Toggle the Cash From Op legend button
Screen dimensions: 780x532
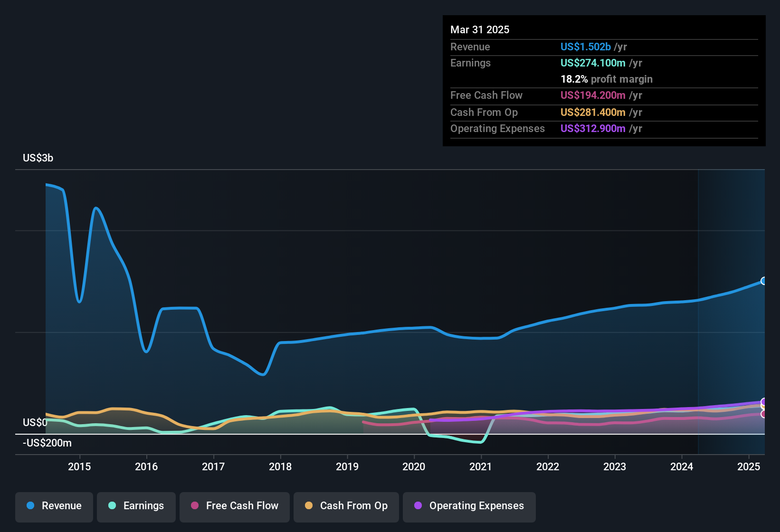tap(346, 507)
